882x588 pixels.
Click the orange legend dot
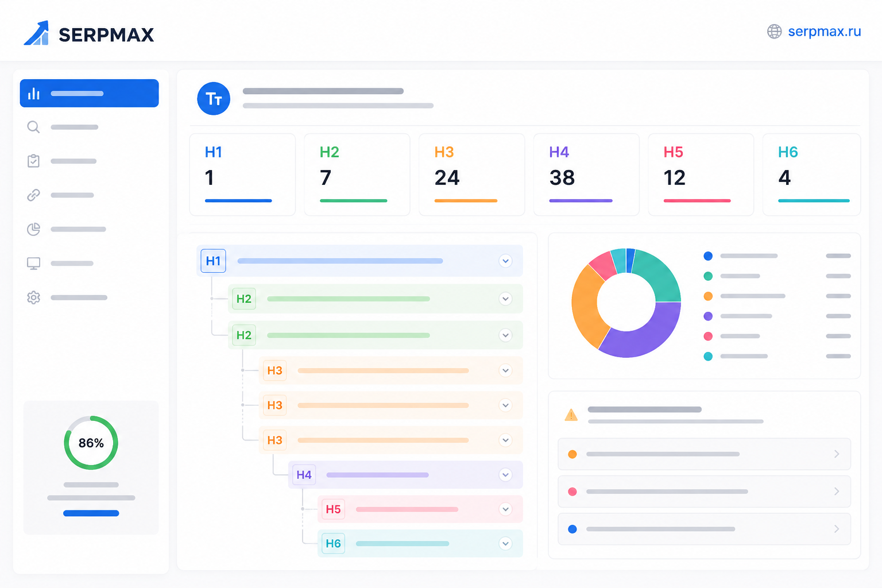click(708, 296)
